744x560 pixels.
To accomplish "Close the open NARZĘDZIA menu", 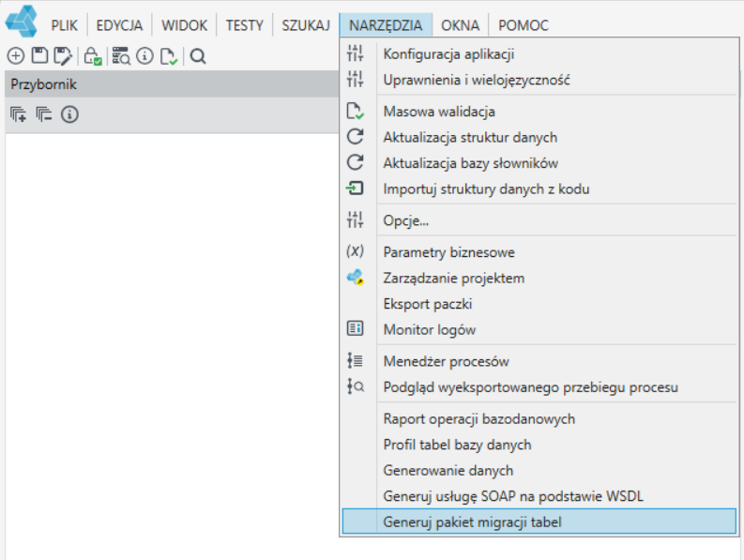I will (386, 25).
